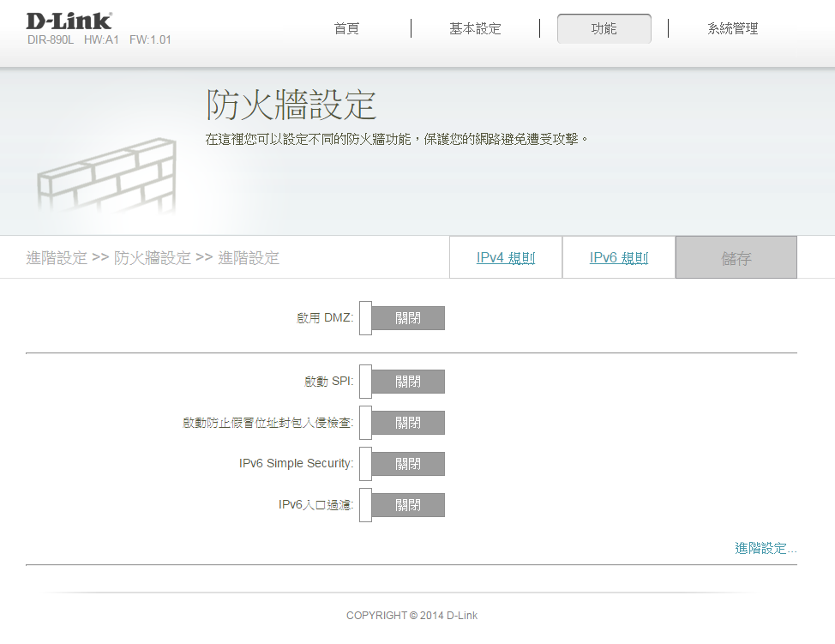
Task: Open the 首頁 home menu
Action: tap(346, 28)
